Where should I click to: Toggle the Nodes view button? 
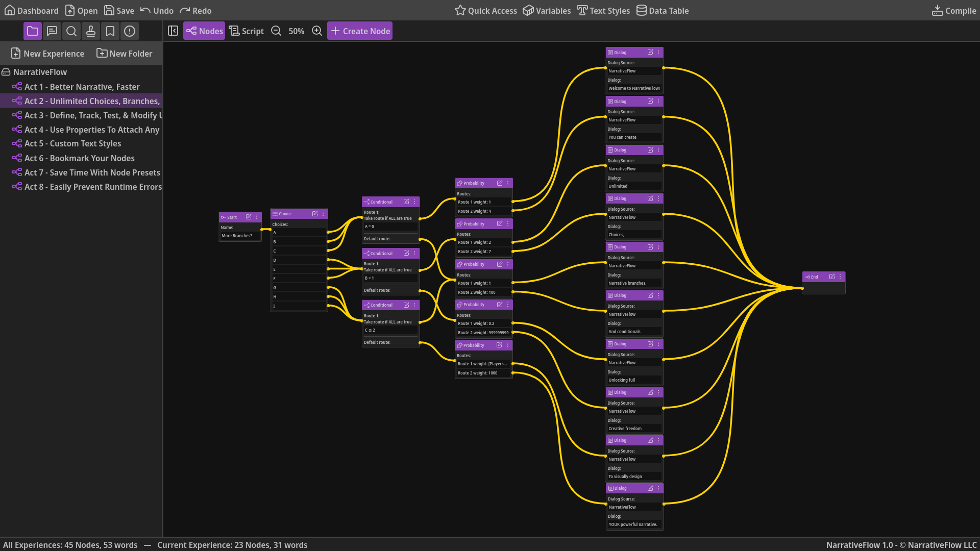(204, 31)
